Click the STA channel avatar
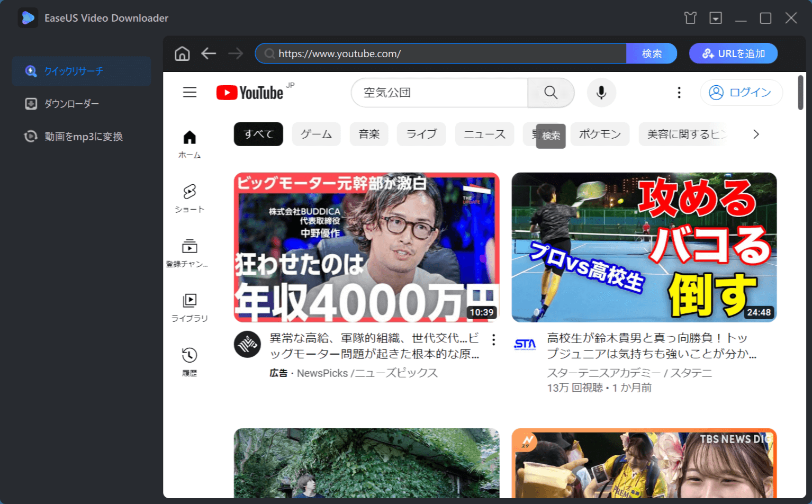 (525, 344)
